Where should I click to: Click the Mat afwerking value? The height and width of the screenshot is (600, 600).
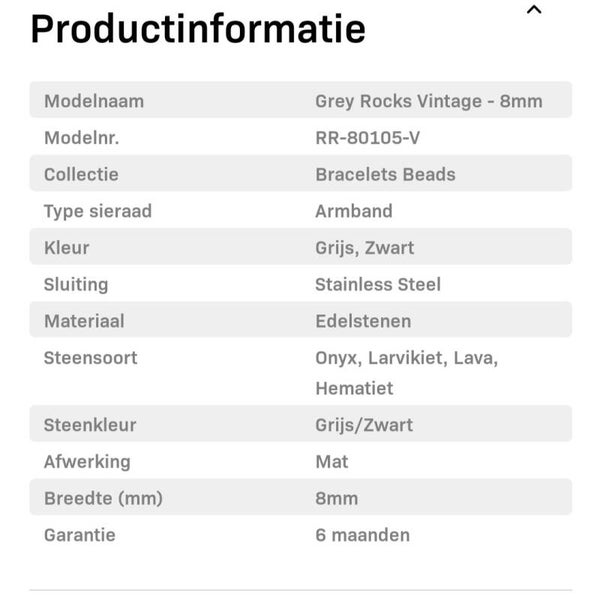tap(332, 462)
